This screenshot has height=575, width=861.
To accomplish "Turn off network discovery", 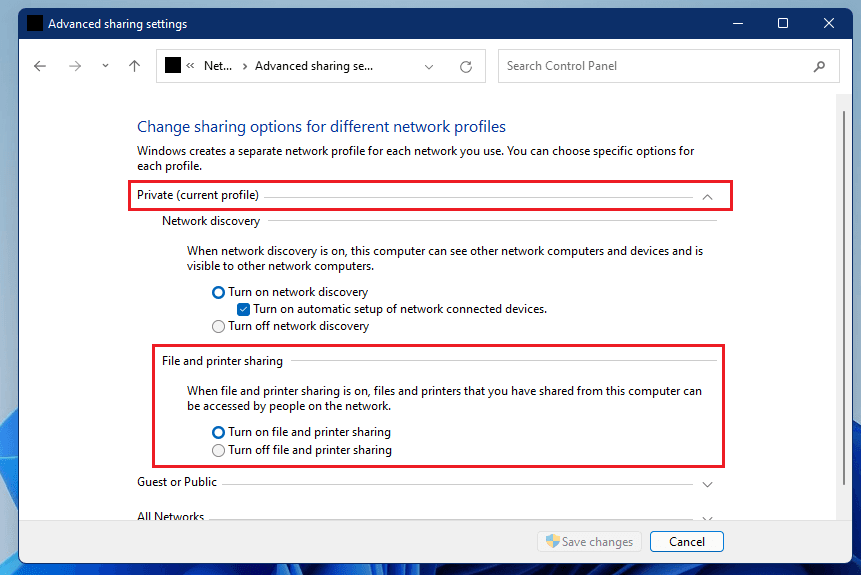I will [x=219, y=326].
